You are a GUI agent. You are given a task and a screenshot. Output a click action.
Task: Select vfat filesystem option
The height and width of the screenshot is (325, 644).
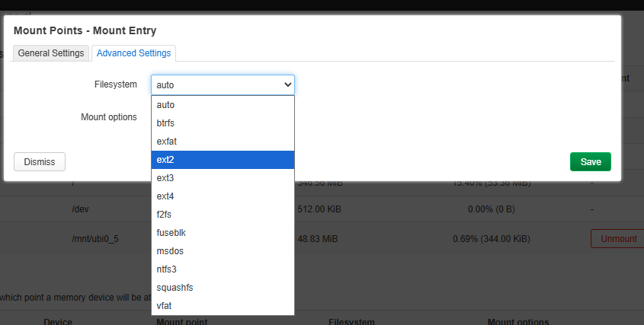click(223, 306)
